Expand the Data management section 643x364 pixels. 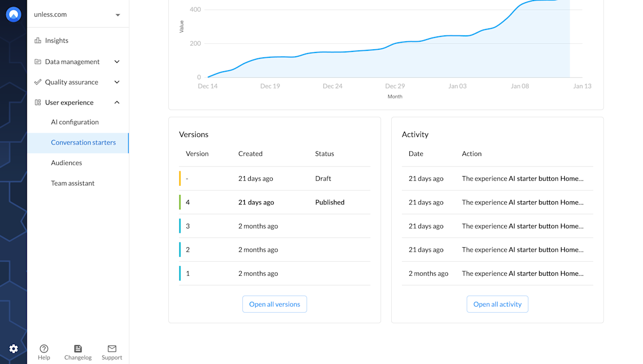coord(117,61)
